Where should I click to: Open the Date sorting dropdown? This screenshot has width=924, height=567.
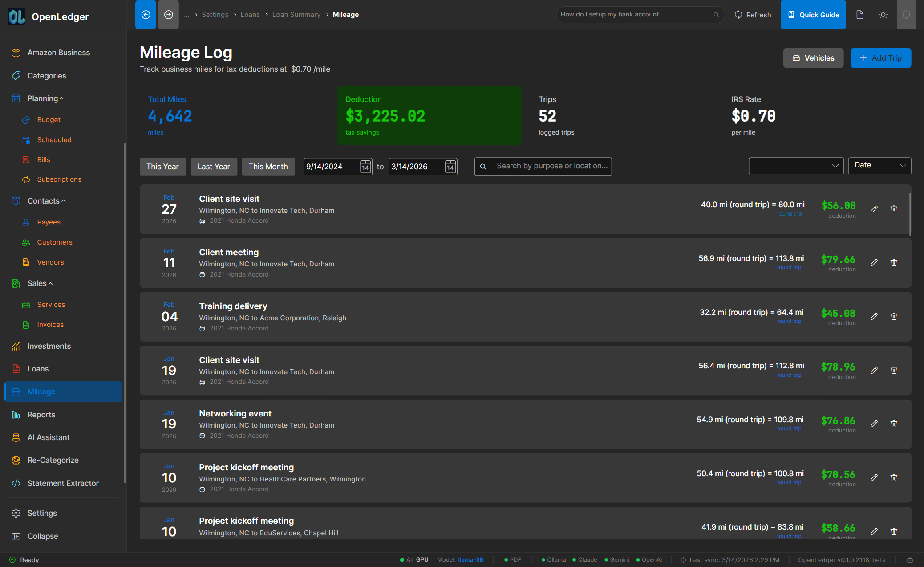coord(879,165)
